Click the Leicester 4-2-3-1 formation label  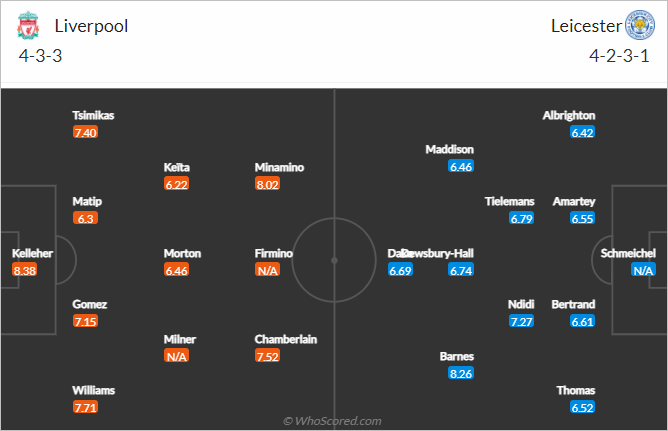(x=619, y=56)
